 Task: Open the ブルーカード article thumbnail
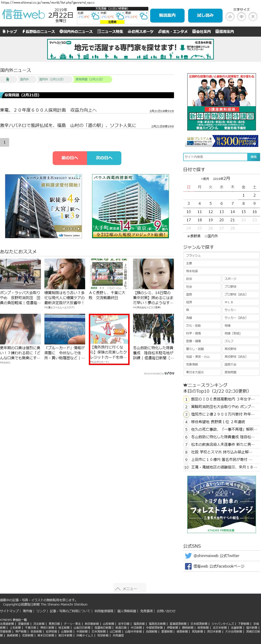click(x=65, y=329)
